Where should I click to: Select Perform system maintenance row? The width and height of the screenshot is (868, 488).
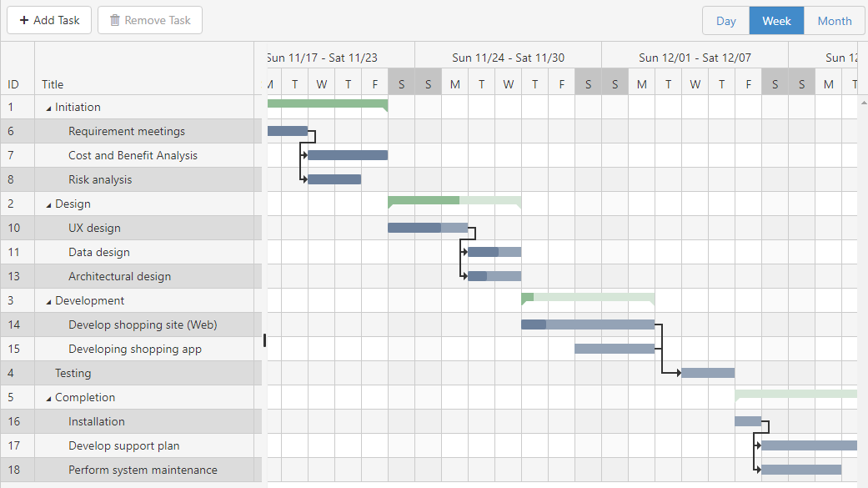131,470
